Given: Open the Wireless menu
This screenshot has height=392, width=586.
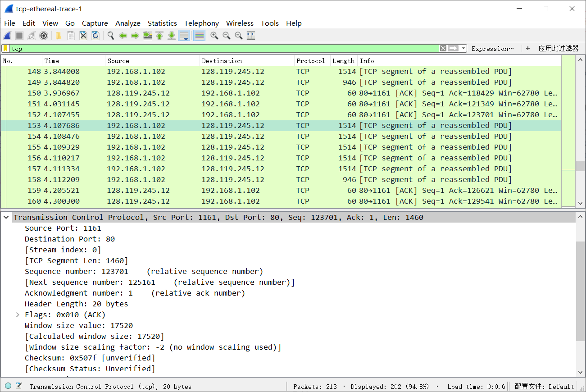Looking at the screenshot, I should click(240, 23).
